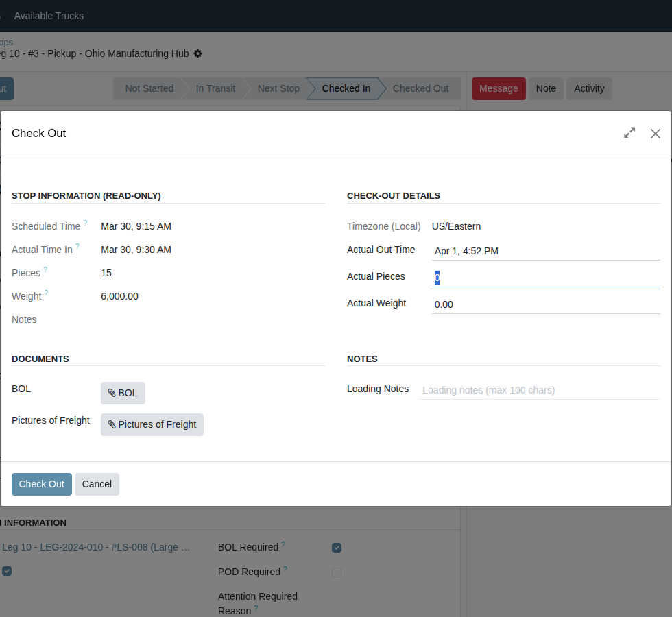This screenshot has width=672, height=617.
Task: Click the partially hidden button left of Not Started
Action: [6, 88]
